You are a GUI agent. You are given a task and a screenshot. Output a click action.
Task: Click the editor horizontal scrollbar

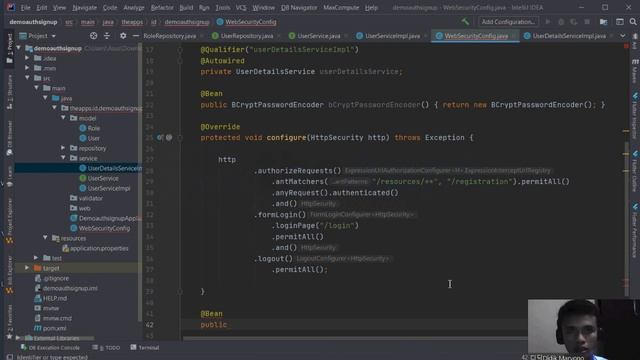pos(355,338)
